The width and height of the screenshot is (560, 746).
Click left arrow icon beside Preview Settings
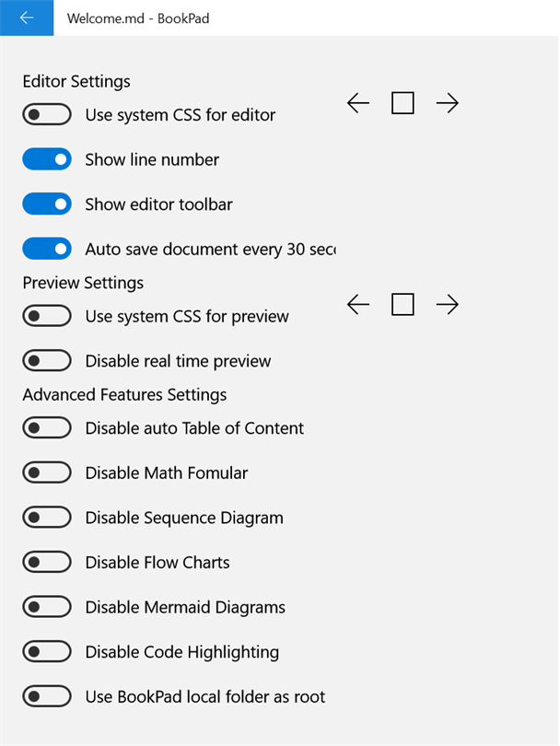click(358, 304)
